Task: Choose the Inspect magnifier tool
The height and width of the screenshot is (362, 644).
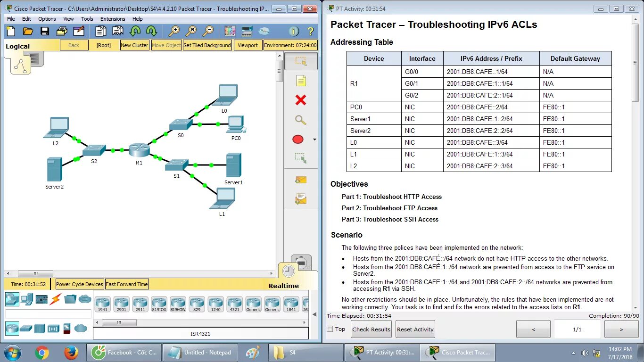Action: [x=301, y=120]
